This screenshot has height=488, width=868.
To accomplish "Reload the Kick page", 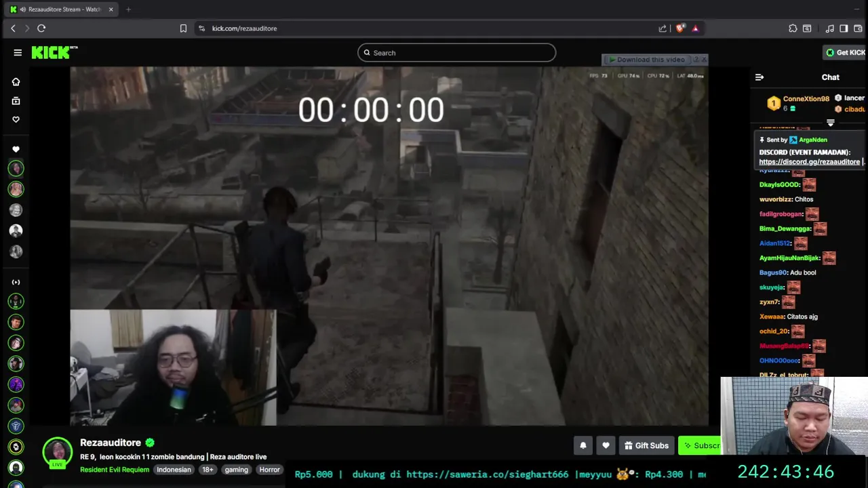I will [x=41, y=28].
